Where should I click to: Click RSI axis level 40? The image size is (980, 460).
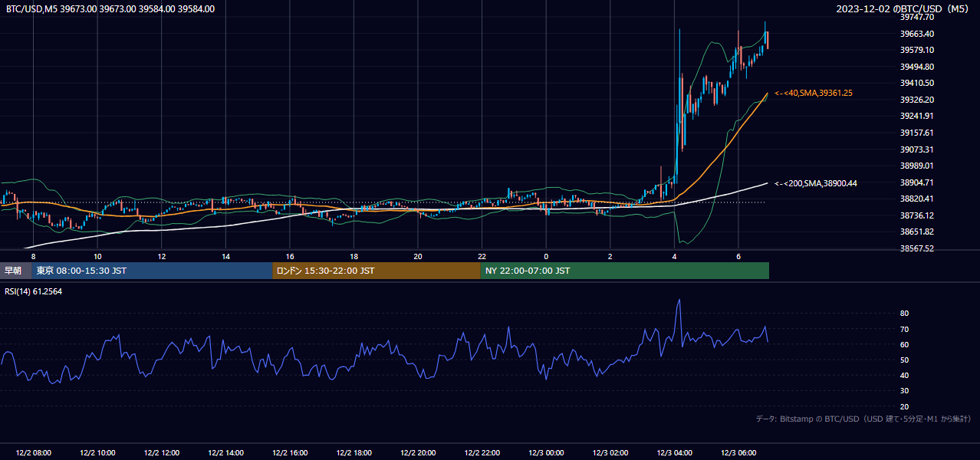pyautogui.click(x=904, y=375)
